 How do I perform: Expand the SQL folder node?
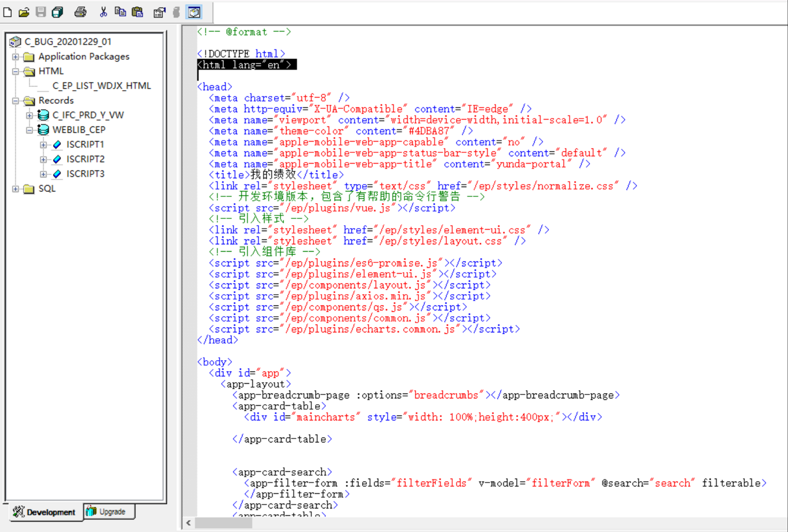click(x=15, y=189)
